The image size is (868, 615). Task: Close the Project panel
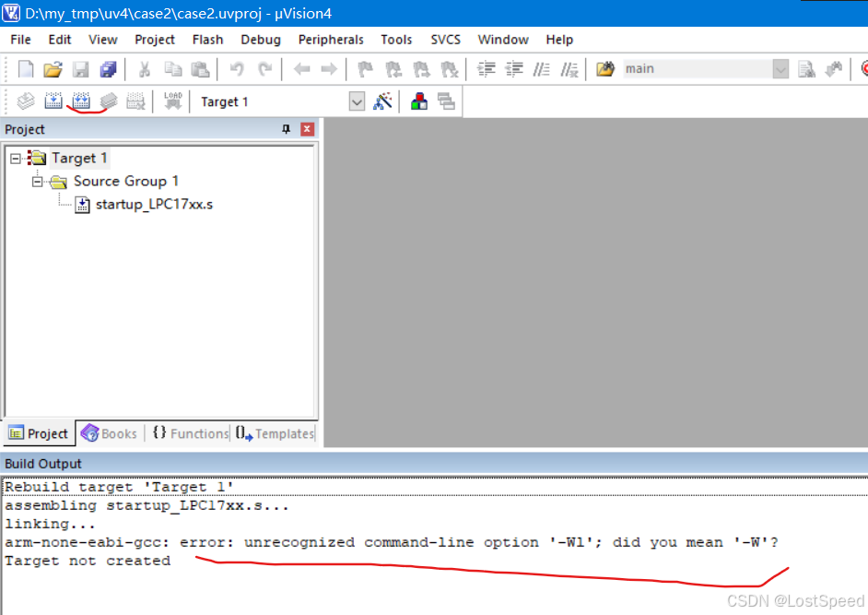[x=307, y=129]
